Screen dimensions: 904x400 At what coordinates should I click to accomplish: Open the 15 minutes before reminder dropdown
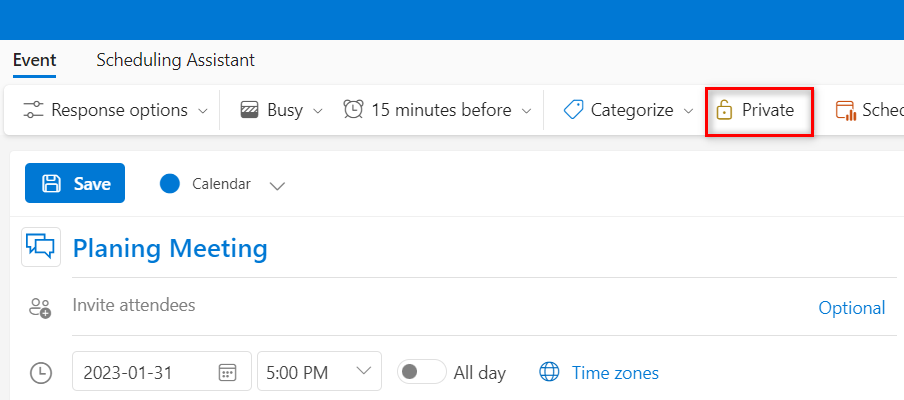[526, 111]
